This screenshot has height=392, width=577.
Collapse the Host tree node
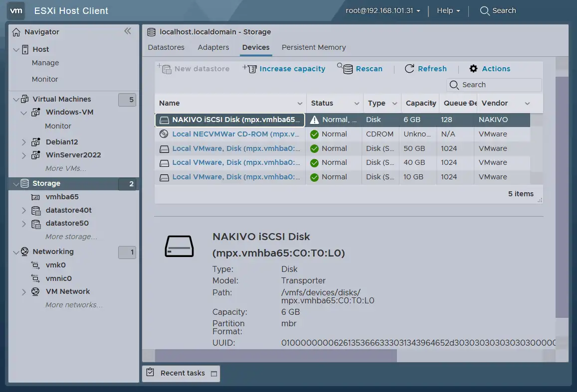pos(16,50)
